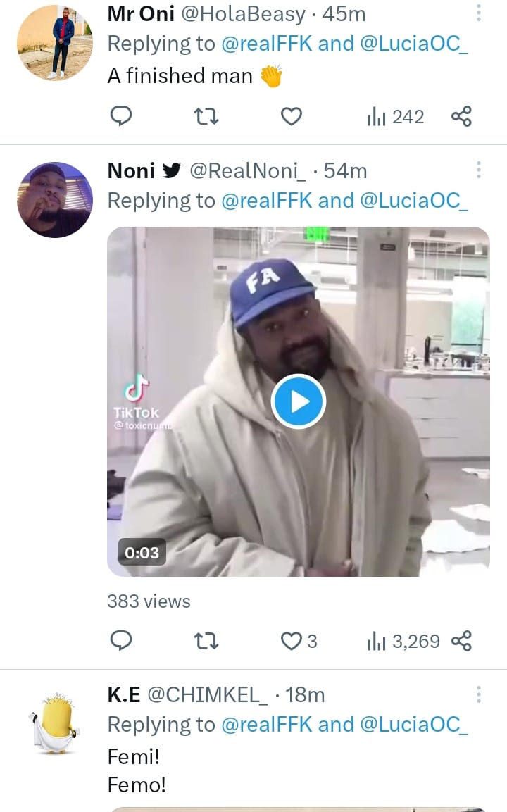Screen dimensions: 507x812
Task: Open more options on K.E's tweet
Action: (479, 695)
